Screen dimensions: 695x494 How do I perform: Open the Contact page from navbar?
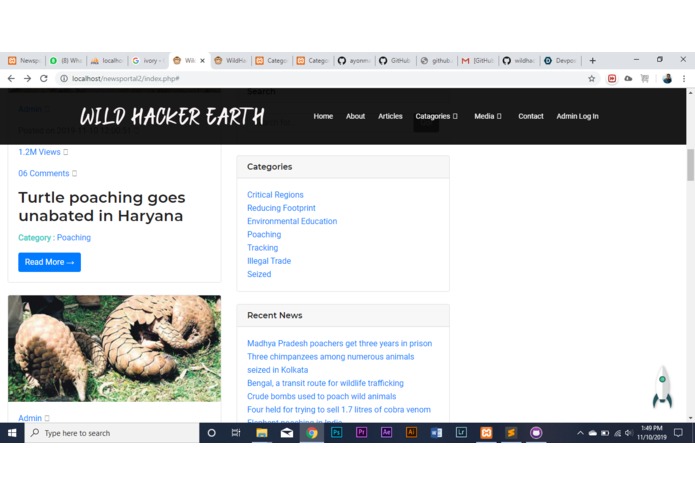point(531,116)
